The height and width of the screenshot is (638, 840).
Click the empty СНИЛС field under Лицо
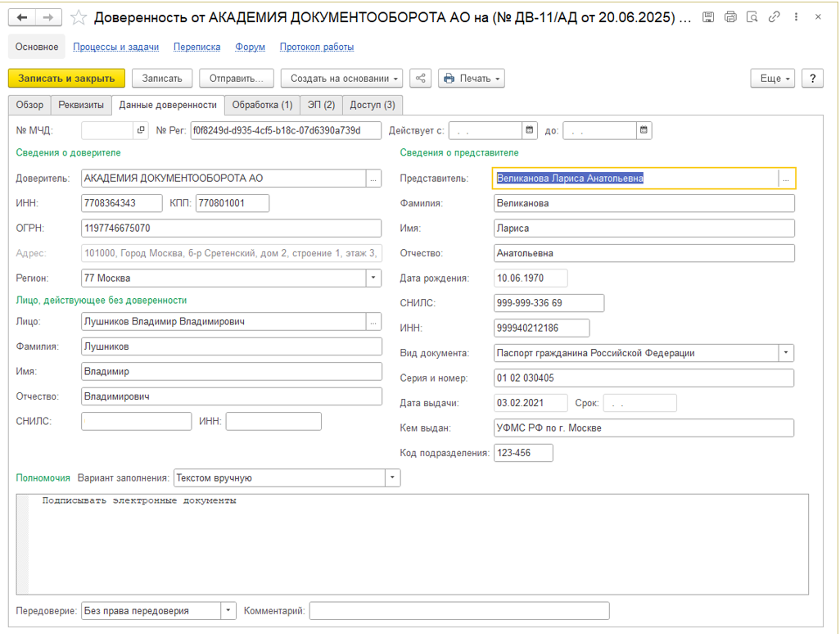coord(137,421)
